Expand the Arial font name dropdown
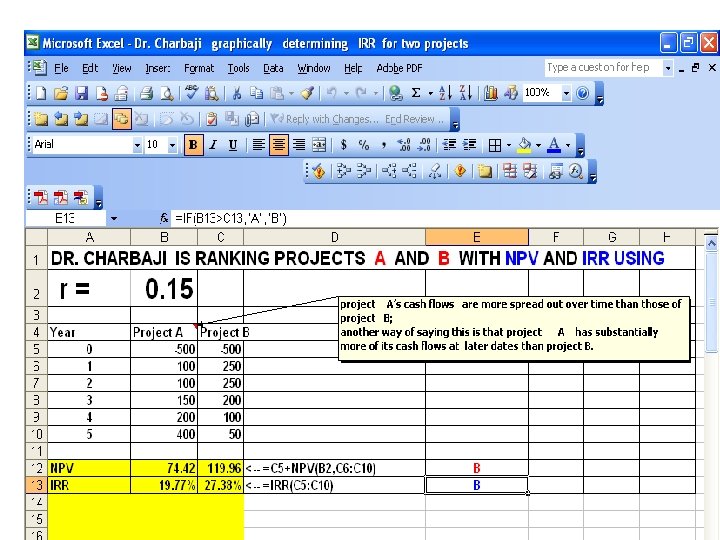This screenshot has height=540, width=720. coord(137,145)
